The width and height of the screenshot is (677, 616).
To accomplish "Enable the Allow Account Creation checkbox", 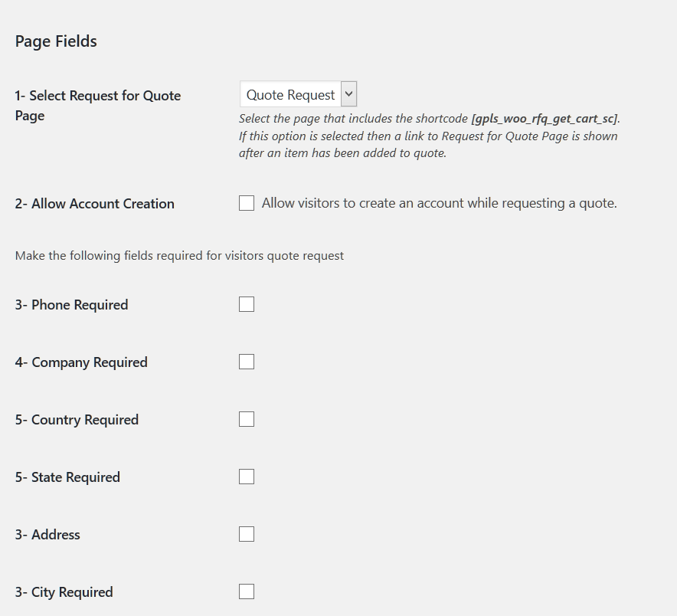I will coord(247,203).
